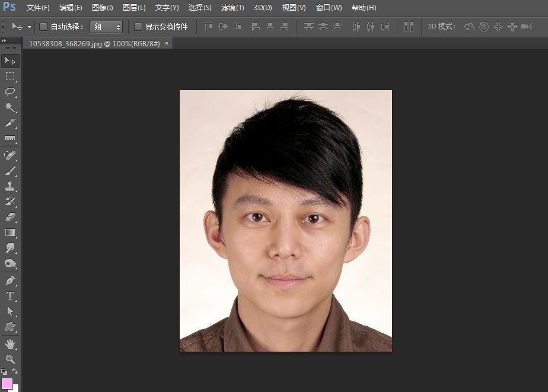Select the Zoom tool
Viewport: 548px width, 392px height.
point(9,358)
